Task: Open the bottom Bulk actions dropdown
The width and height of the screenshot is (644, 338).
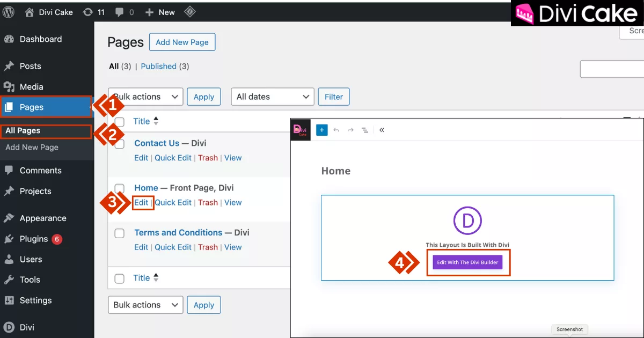Action: point(145,305)
